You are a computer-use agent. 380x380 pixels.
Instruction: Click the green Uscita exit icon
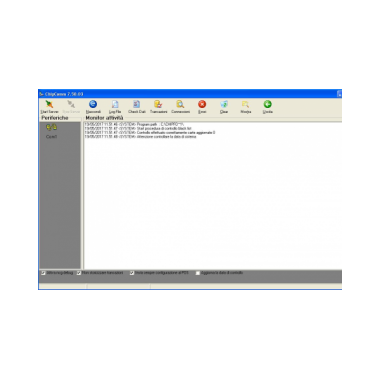[x=268, y=104]
